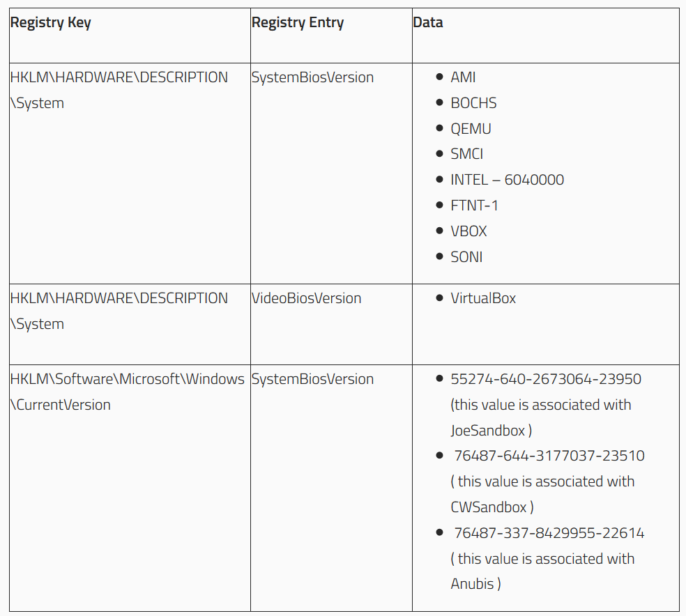
Task: Click the SONI list item
Action: (x=466, y=257)
